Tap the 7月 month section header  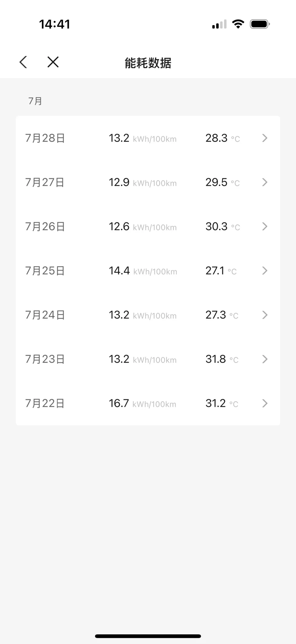point(35,101)
